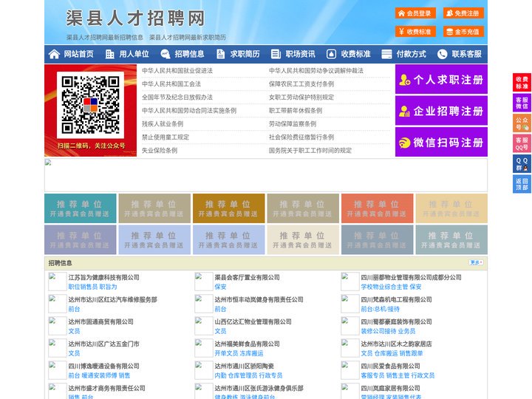Click the 渠县人才招聘网 site title
Image resolution: width=532 pixels, height=399 pixels.
click(136, 18)
